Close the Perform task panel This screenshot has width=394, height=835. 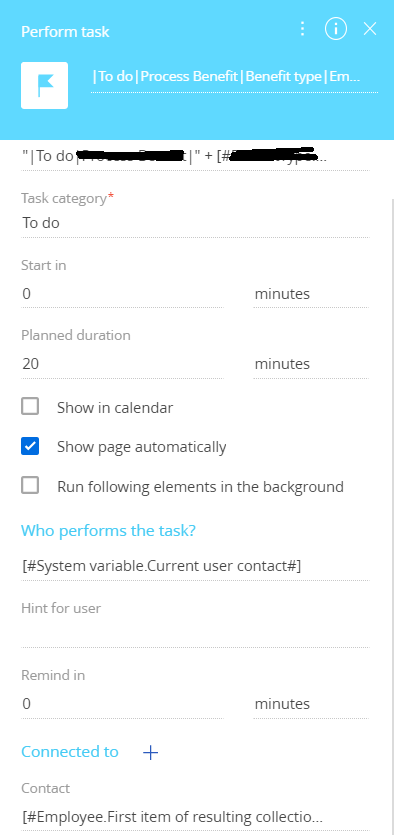tap(370, 29)
